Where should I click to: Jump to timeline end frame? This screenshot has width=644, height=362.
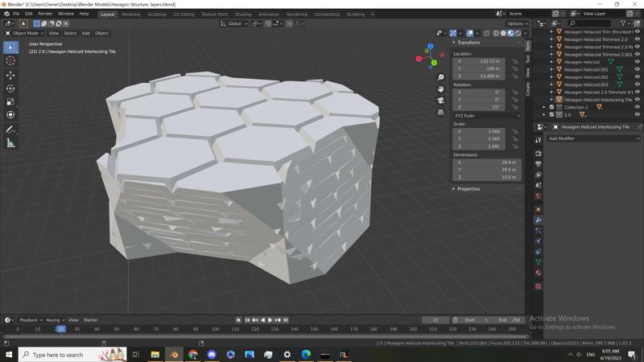click(286, 319)
